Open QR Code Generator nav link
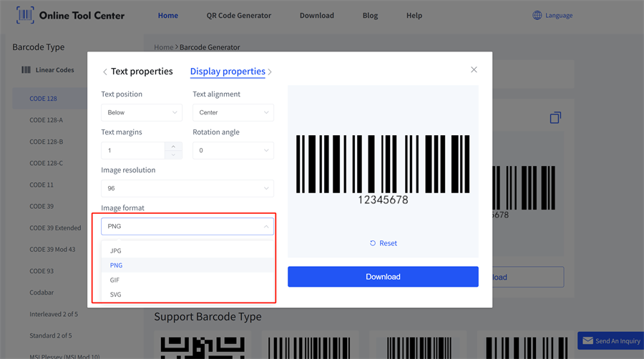Viewport: 644px width, 359px height. click(x=239, y=15)
